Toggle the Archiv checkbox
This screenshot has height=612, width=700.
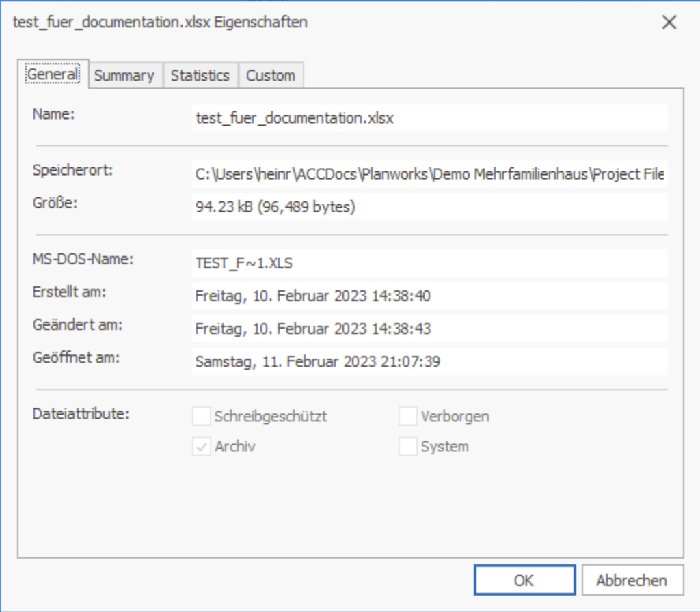tap(202, 446)
